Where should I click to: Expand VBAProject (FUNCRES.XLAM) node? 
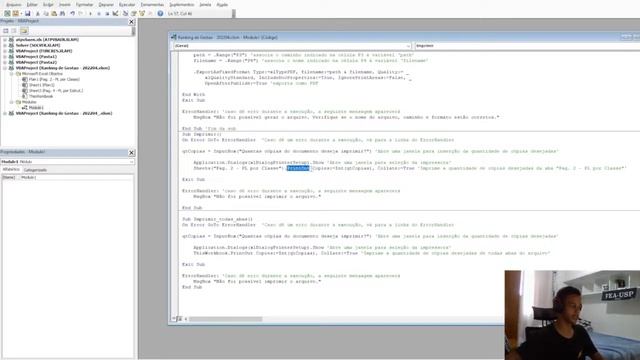pos(5,51)
